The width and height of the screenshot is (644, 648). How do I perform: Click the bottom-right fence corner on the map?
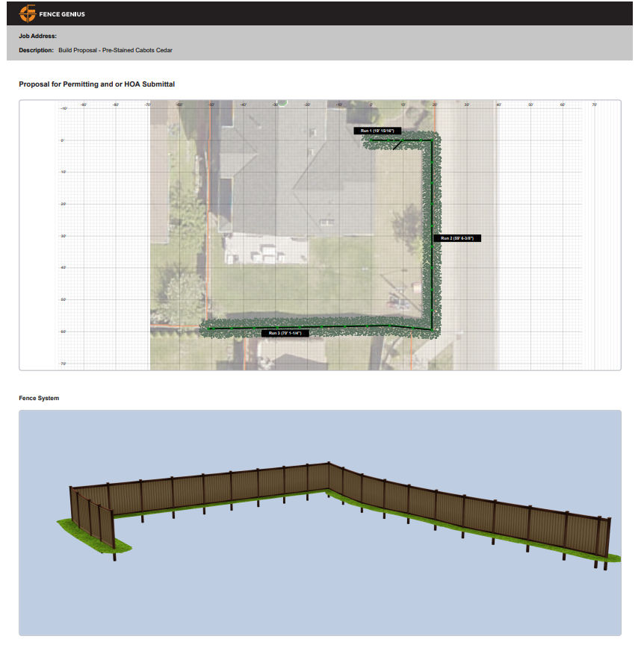(433, 328)
